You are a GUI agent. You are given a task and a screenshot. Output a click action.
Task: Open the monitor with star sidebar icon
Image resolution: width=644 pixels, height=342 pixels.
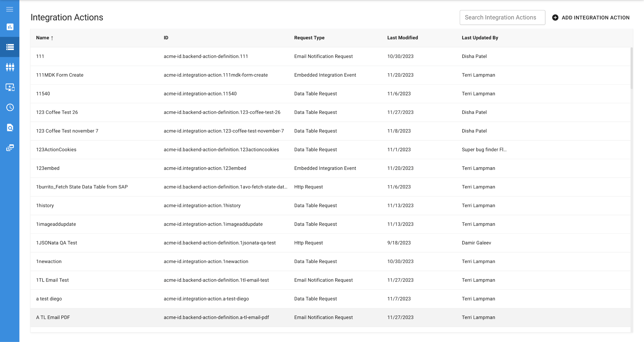(10, 87)
